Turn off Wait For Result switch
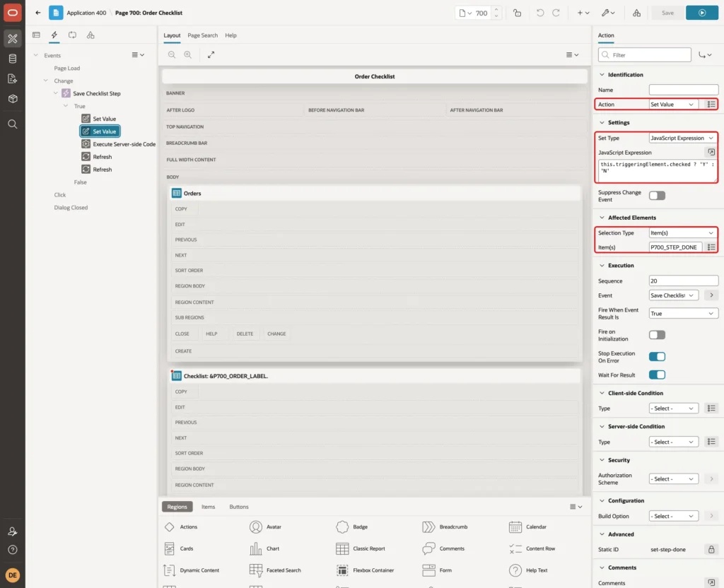The height and width of the screenshot is (588, 724). click(x=657, y=375)
